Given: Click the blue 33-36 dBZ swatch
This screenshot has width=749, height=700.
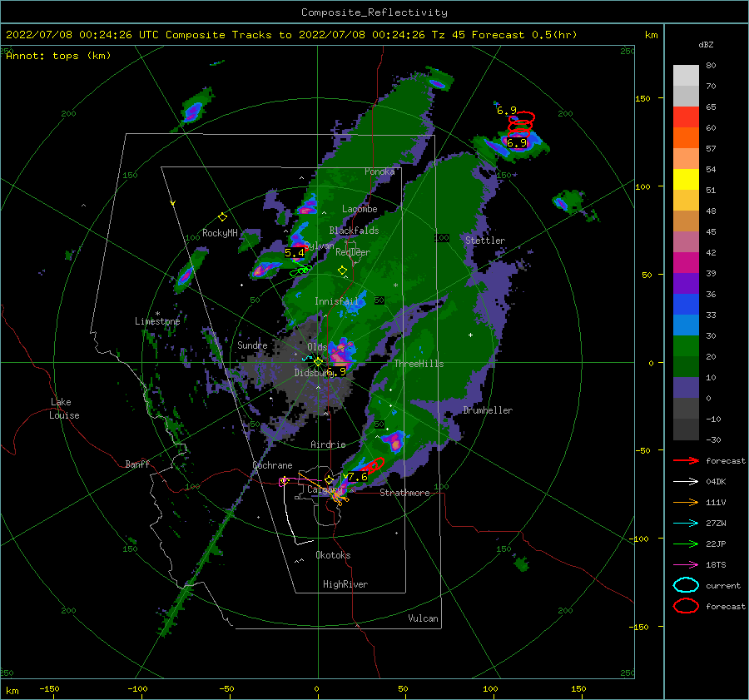Looking at the screenshot, I should coord(686,305).
